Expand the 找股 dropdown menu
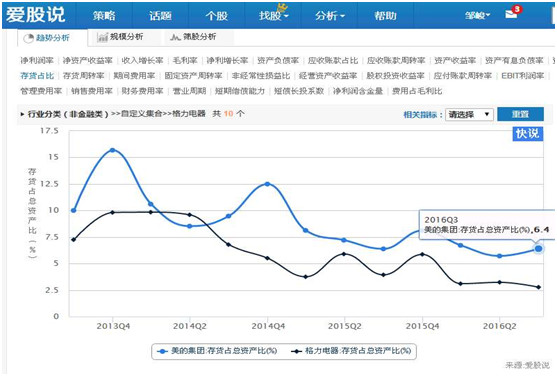Screen dimensions: 557x376 click(x=274, y=15)
